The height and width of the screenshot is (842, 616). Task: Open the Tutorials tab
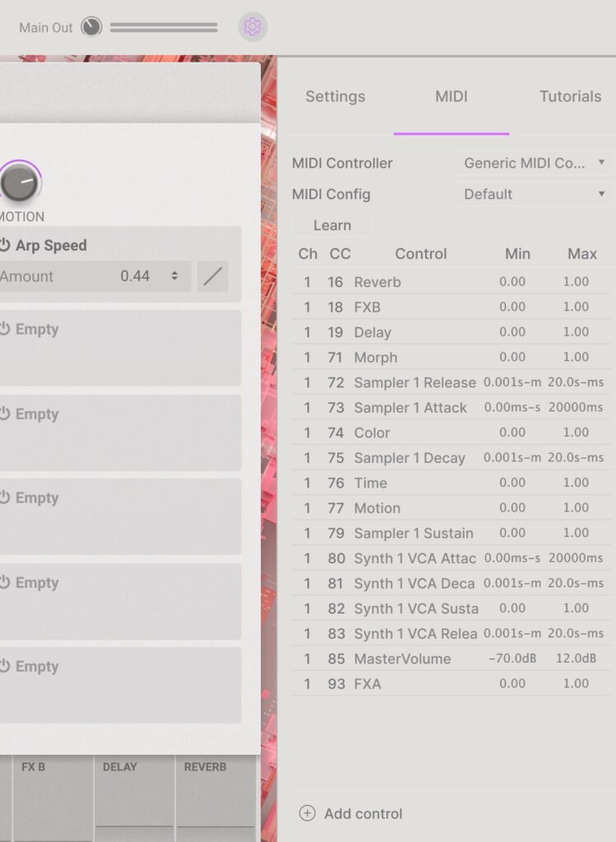click(x=570, y=96)
